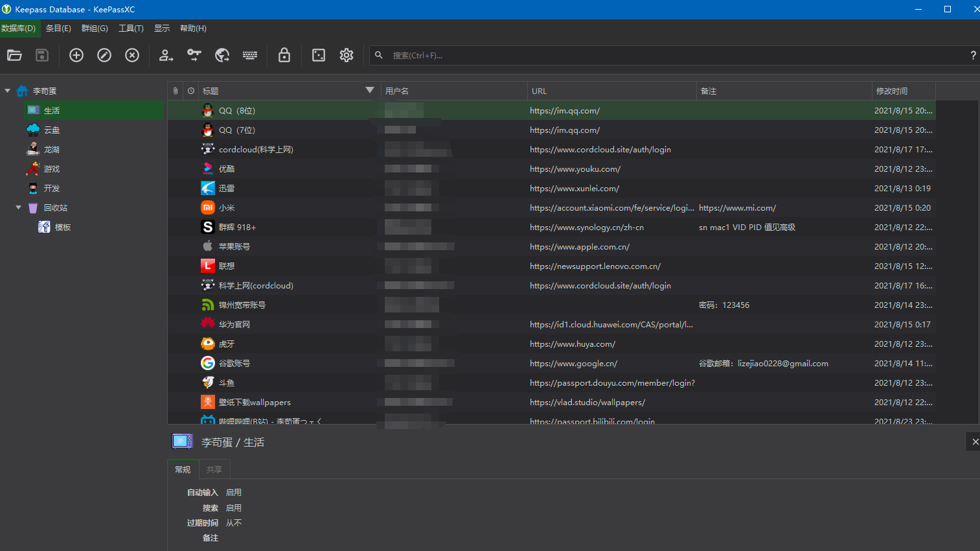Click the sn mac1 VID PID note cell

tap(747, 227)
